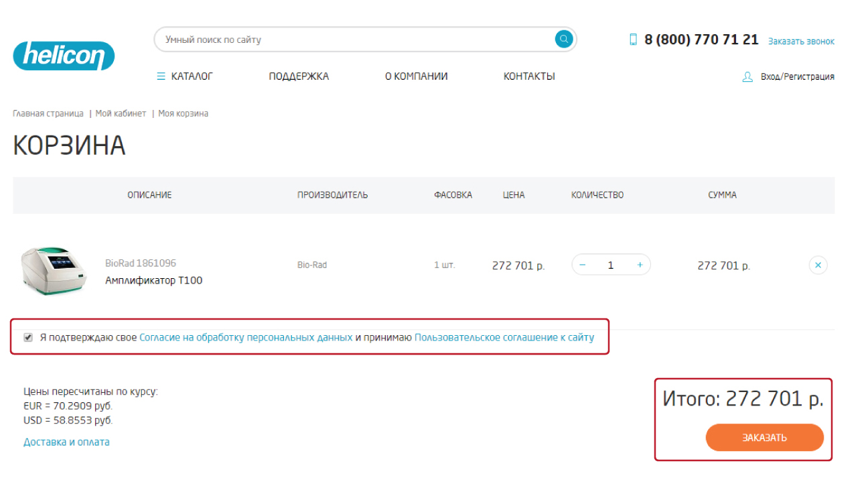
Task: Increase quantity with the plus button
Action: [x=640, y=265]
